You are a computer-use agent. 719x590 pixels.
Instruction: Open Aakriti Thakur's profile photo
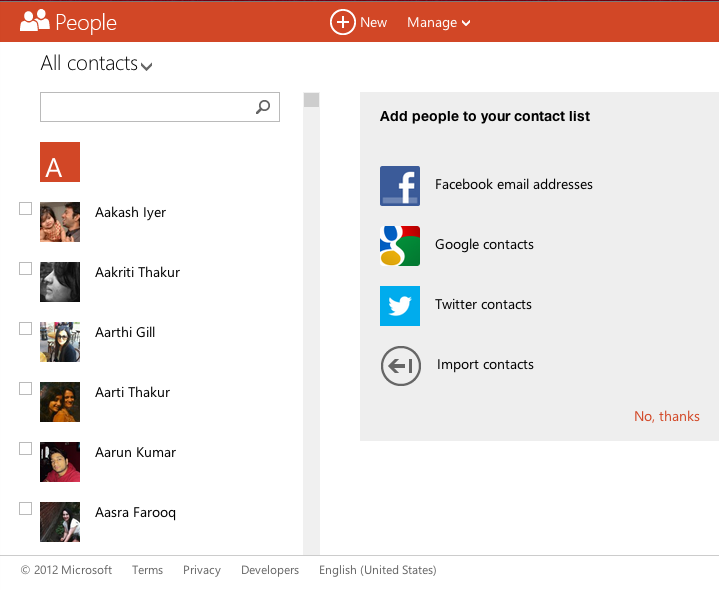pos(60,282)
